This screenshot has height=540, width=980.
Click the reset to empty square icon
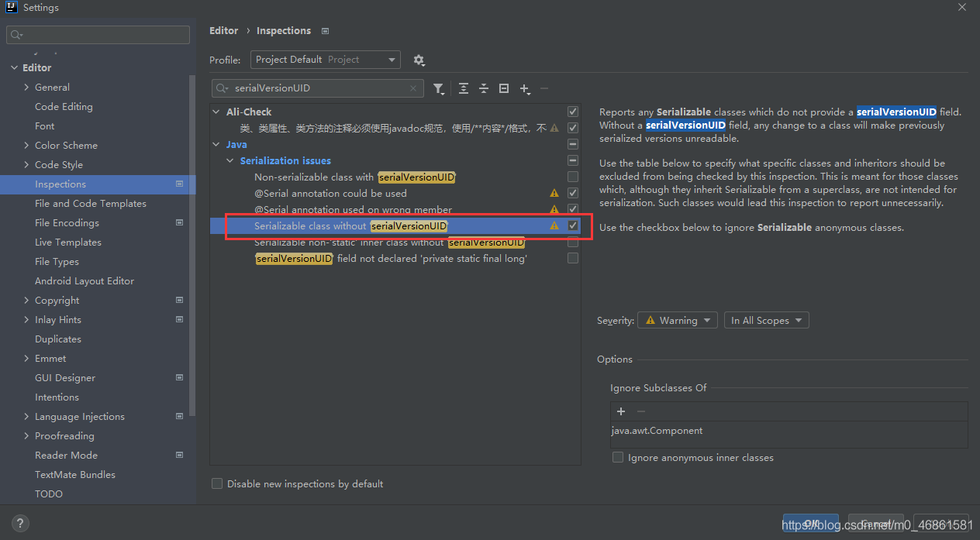click(504, 88)
